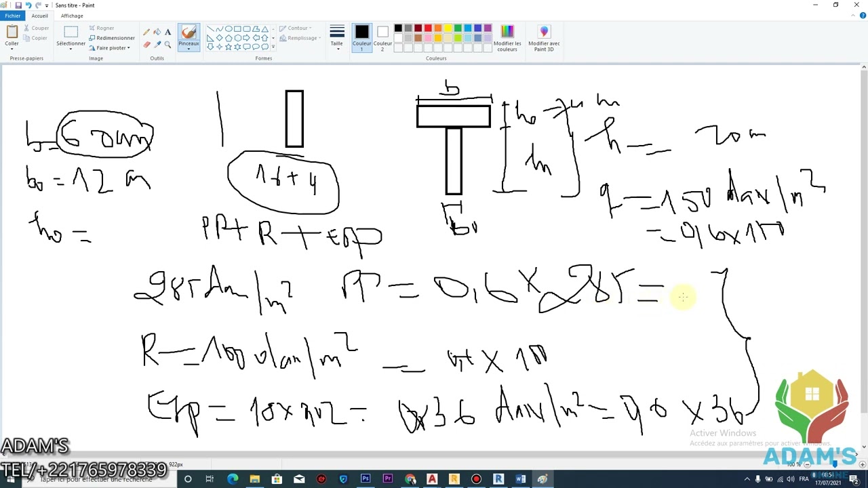
Task: Select the Pencil tool
Action: pos(146,32)
